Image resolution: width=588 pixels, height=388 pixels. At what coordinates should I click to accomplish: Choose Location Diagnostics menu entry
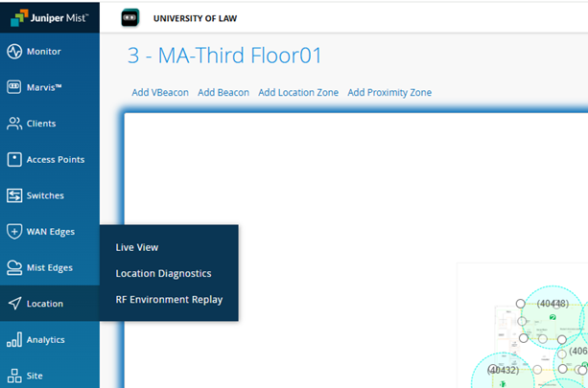[x=163, y=273]
